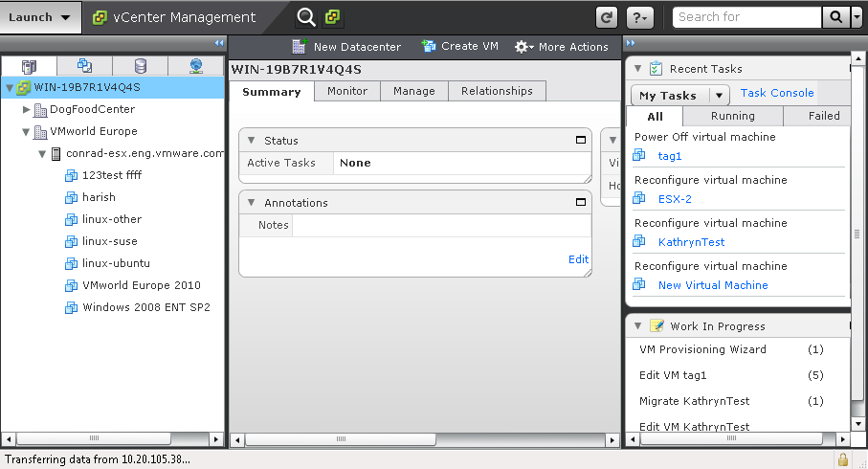Select VMworld Europe 2010 virtual machine
This screenshot has width=868, height=469.
pos(142,286)
